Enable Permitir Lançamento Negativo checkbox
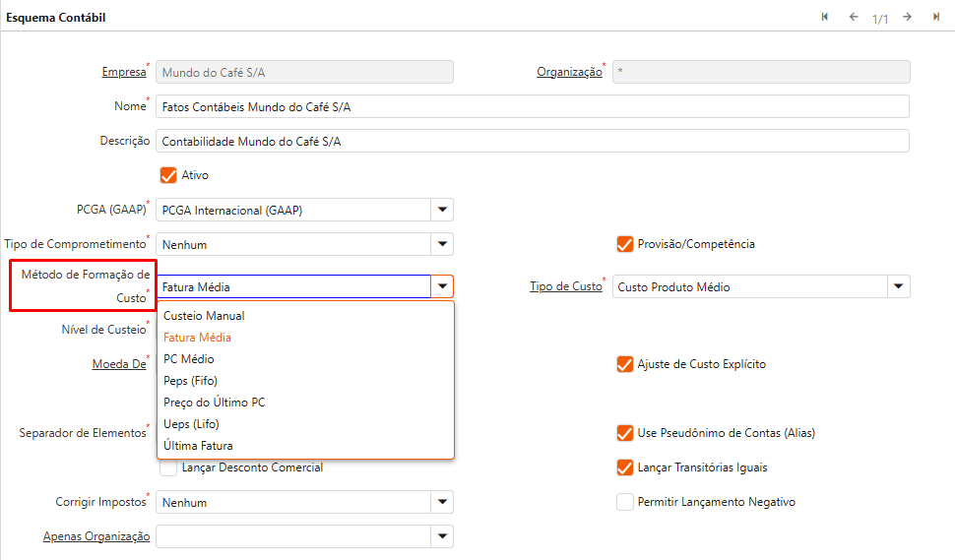Screen dimensions: 955x560 pos(624,502)
